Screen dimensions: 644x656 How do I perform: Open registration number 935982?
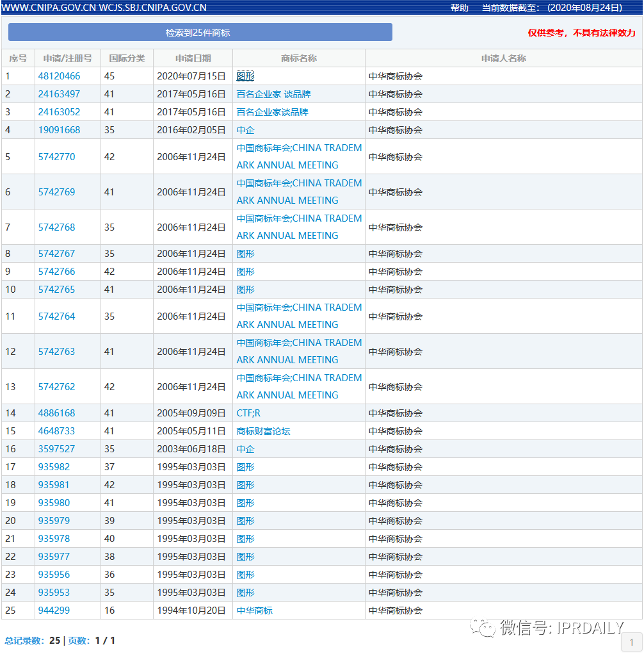coord(54,467)
